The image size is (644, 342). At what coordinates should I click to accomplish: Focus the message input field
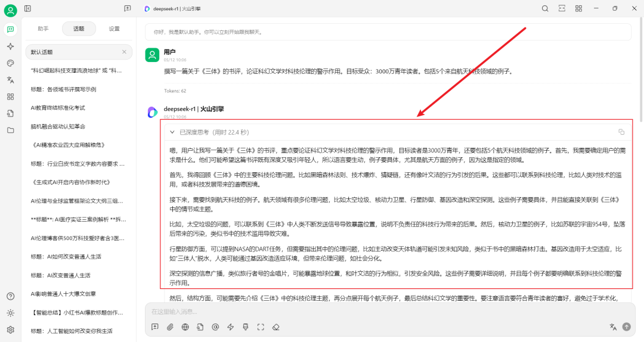[x=390, y=312]
